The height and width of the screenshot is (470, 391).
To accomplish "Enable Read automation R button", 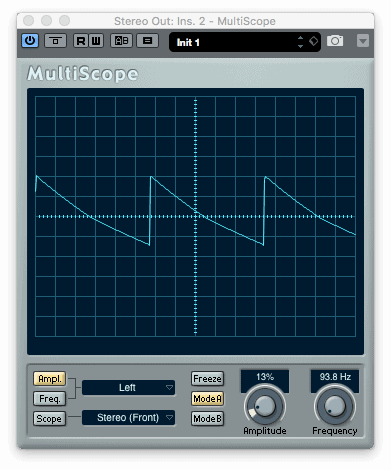I will [x=81, y=41].
